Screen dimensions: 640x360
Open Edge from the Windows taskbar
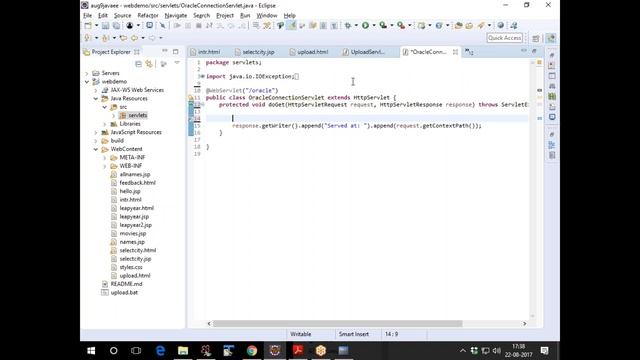tap(160, 351)
